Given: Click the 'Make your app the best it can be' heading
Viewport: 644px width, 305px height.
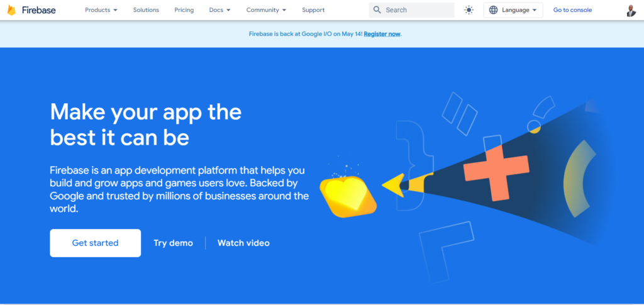Looking at the screenshot, I should [146, 125].
